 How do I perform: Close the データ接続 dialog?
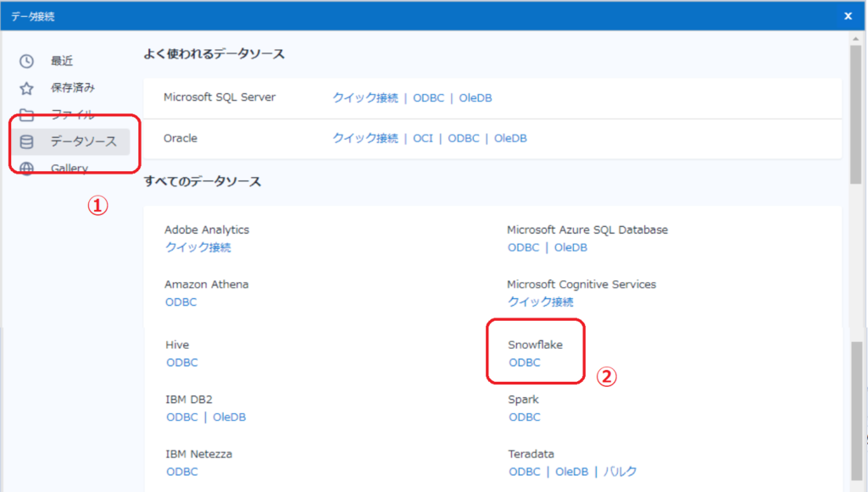pyautogui.click(x=848, y=16)
